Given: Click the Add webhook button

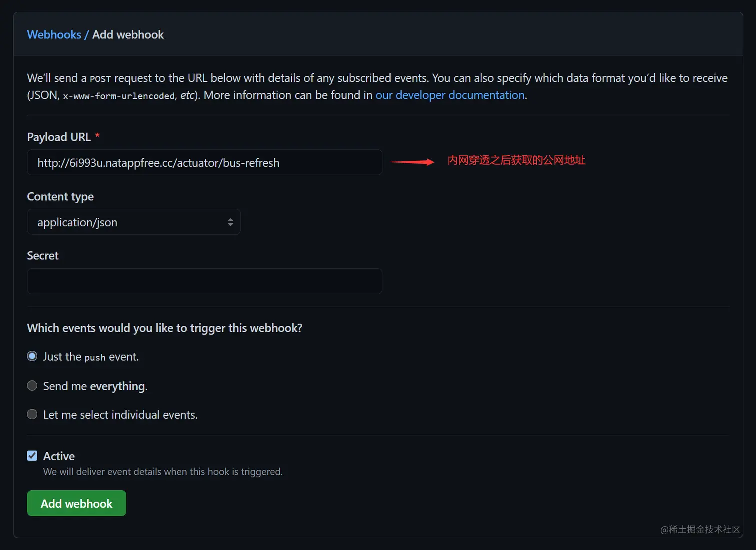Looking at the screenshot, I should tap(76, 503).
